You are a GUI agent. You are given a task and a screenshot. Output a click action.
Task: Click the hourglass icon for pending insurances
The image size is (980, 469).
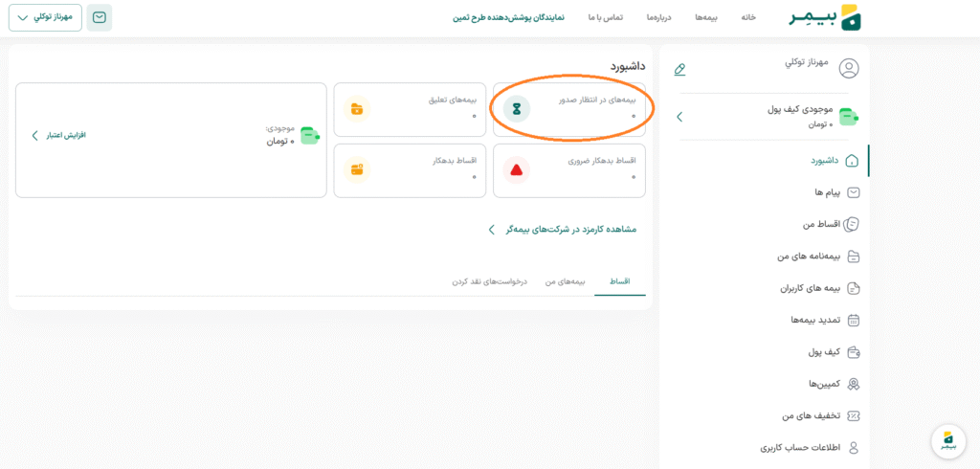[517, 108]
